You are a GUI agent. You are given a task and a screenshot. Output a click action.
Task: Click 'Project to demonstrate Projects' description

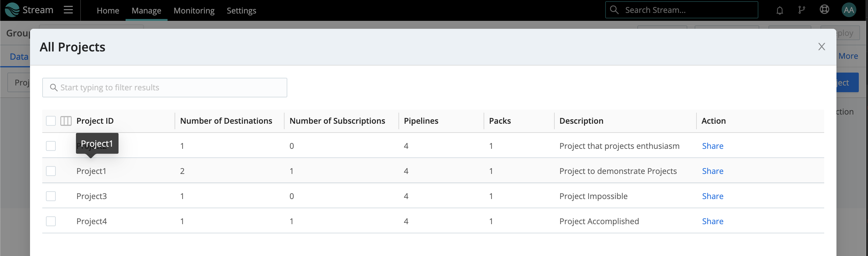(x=618, y=171)
